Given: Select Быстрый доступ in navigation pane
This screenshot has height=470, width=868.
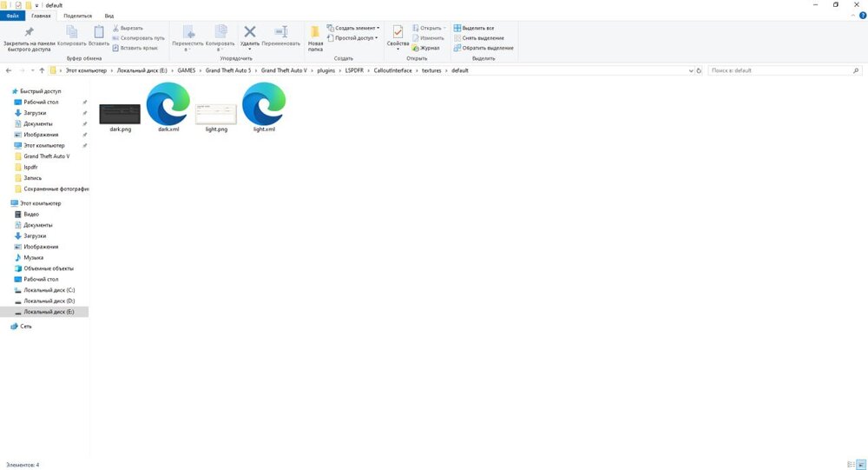Looking at the screenshot, I should point(41,91).
